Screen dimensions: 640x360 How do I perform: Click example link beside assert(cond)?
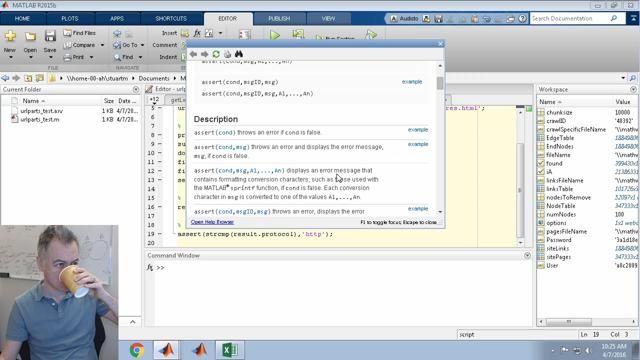point(418,130)
